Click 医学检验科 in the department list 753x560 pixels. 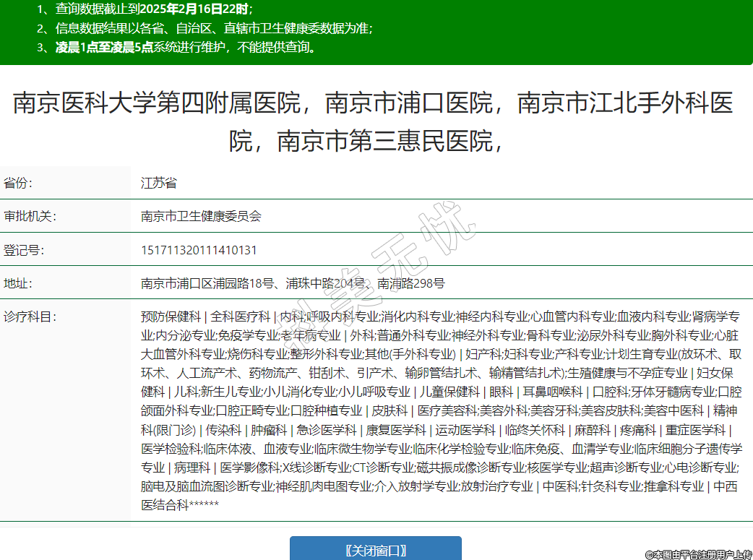click(x=171, y=449)
